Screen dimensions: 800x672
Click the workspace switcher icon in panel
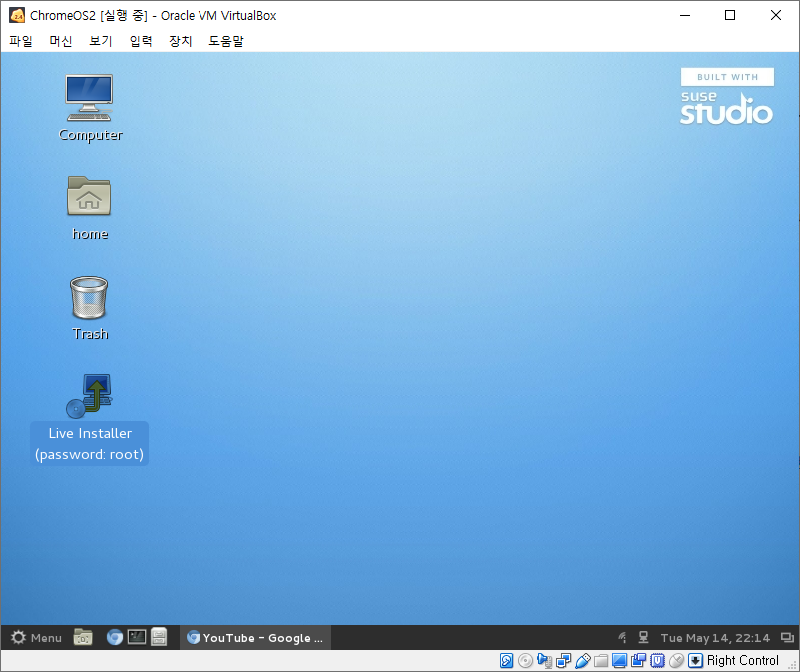click(787, 638)
